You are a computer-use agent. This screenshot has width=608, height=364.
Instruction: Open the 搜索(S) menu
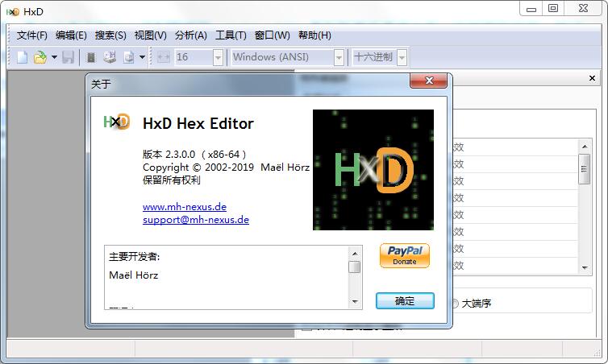click(x=110, y=35)
